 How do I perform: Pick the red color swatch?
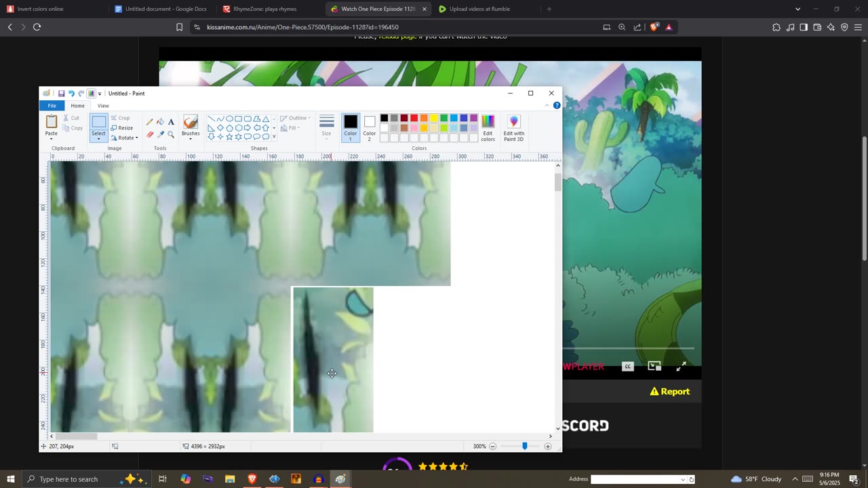tap(414, 118)
